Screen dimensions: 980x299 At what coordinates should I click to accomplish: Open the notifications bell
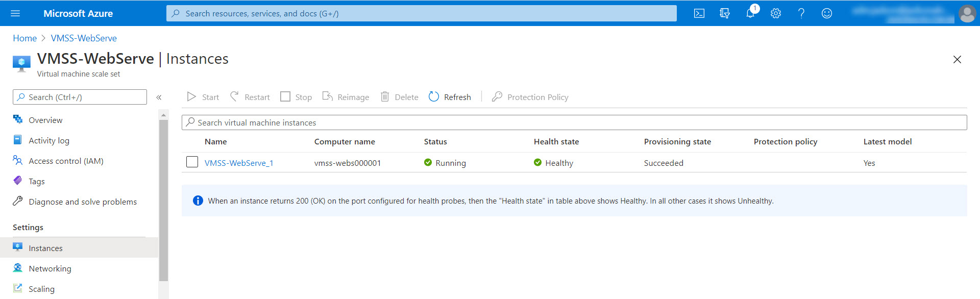(x=750, y=13)
